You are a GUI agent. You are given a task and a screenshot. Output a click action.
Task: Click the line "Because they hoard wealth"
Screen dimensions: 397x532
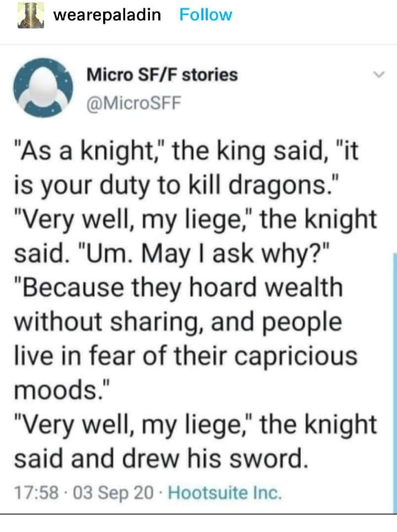tap(178, 288)
